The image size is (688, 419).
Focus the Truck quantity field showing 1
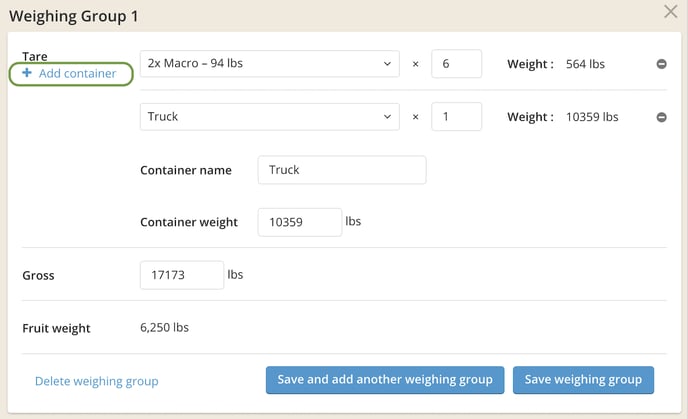(456, 117)
